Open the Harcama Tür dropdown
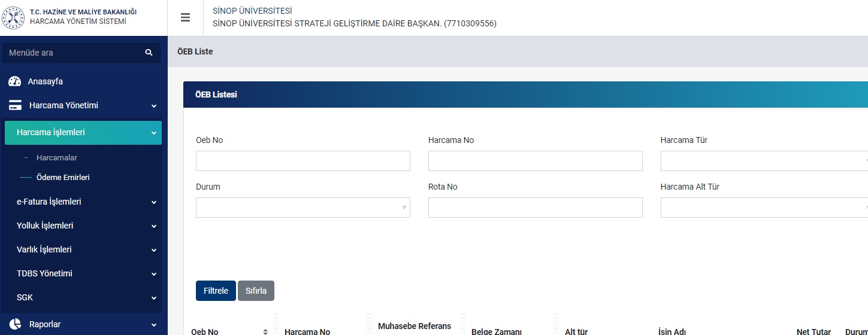Screen dimensions: 868x335 (764, 161)
